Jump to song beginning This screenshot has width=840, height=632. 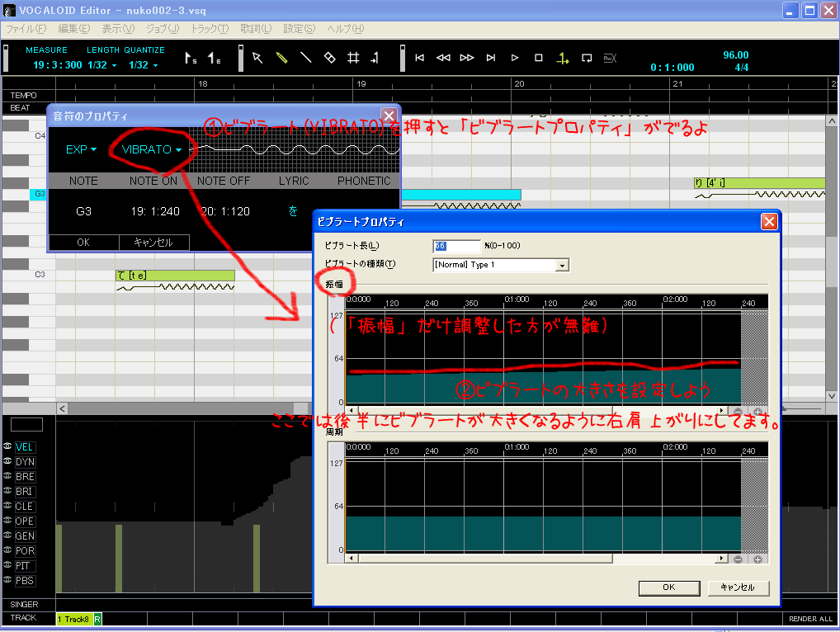click(x=419, y=58)
